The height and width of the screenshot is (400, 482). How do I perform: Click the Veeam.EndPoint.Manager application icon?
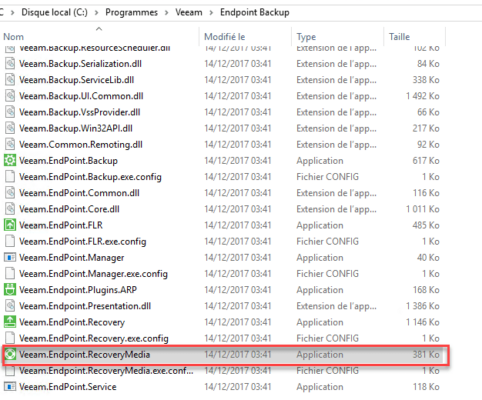click(10, 258)
